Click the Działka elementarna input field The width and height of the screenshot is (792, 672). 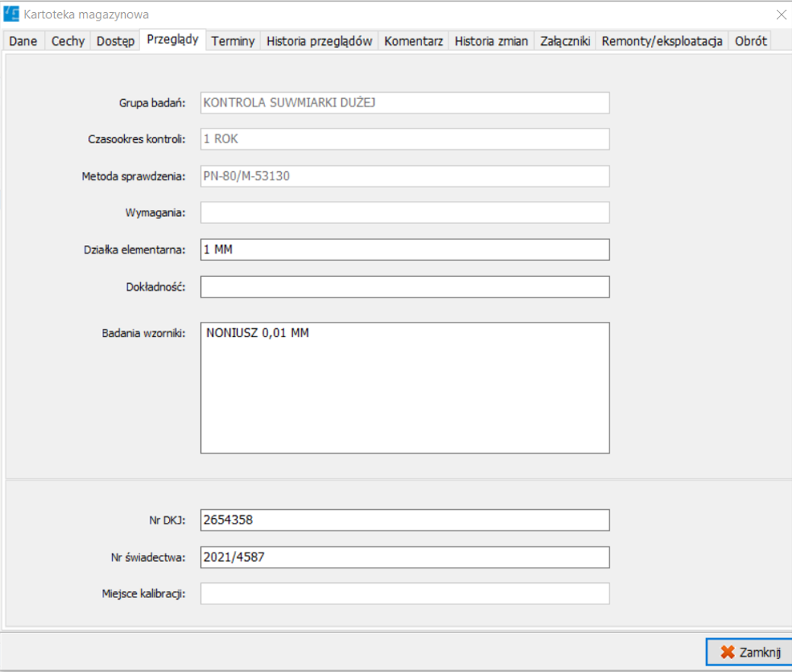[404, 250]
